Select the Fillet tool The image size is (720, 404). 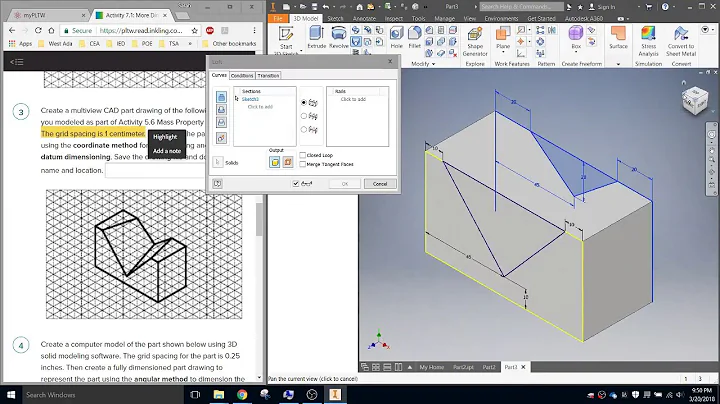414,37
